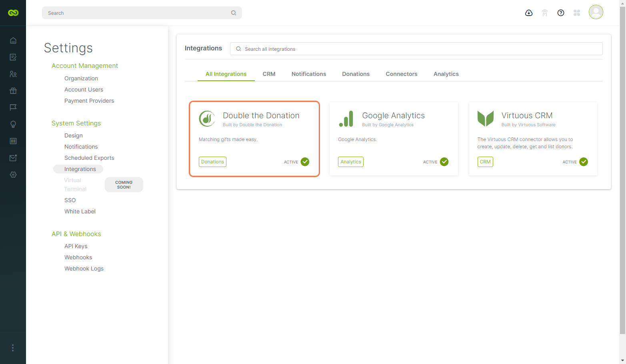This screenshot has height=364, width=626.
Task: Click the System Settings heading
Action: tap(76, 123)
